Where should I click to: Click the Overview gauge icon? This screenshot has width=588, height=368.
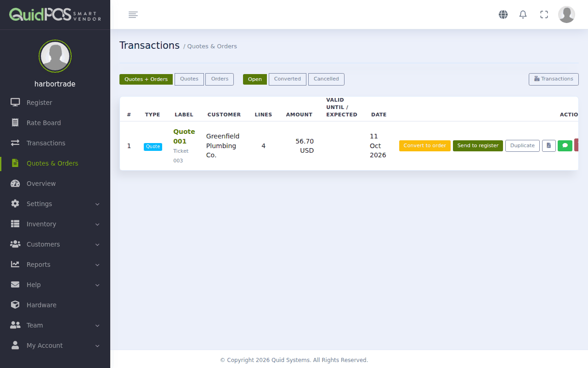coord(15,184)
